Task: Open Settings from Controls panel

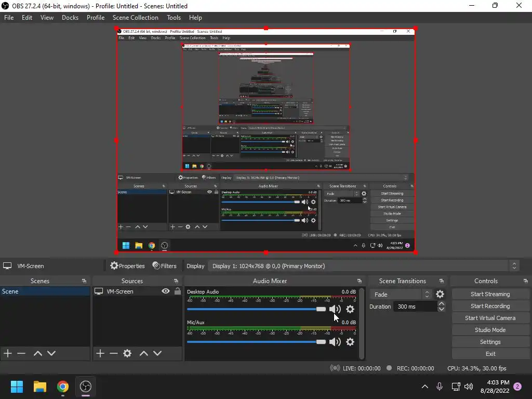Action: pos(490,342)
